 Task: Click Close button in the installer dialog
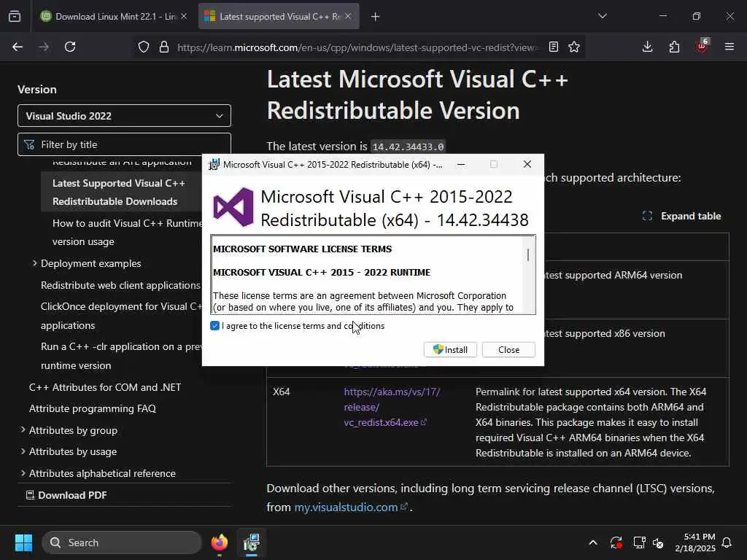click(508, 349)
